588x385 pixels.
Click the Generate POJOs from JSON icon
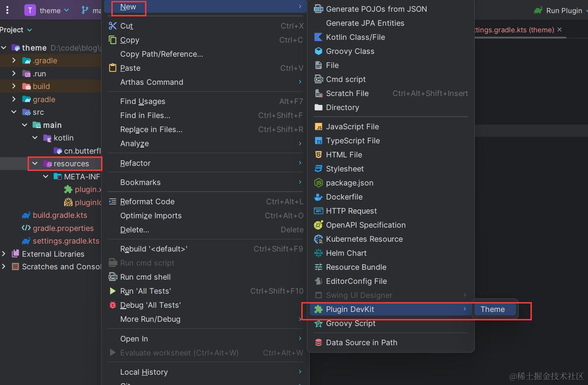pos(319,9)
